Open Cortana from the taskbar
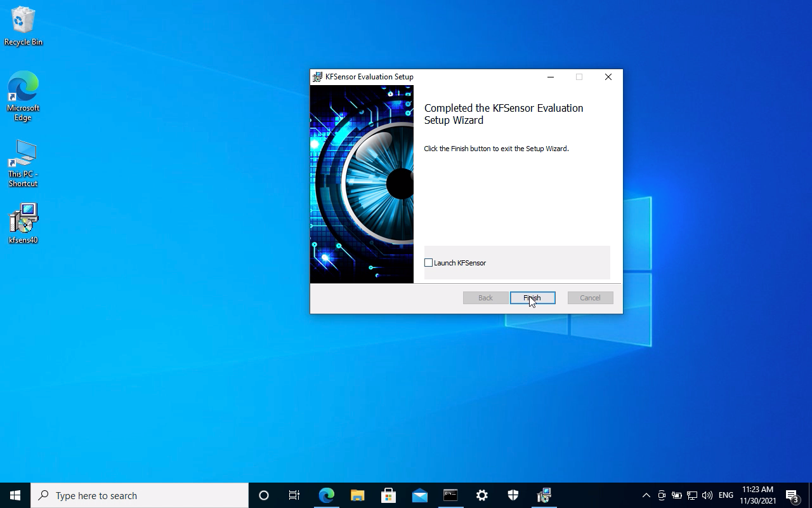812x508 pixels. point(264,495)
